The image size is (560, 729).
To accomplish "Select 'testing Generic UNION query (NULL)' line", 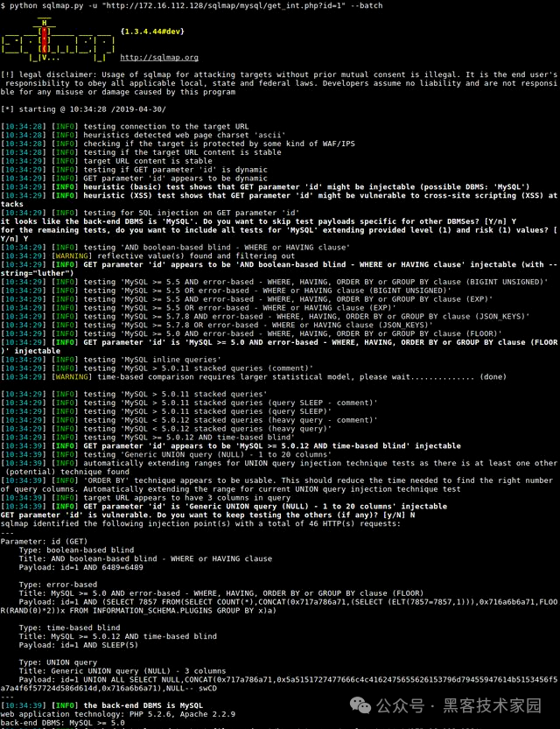I will pos(166,455).
